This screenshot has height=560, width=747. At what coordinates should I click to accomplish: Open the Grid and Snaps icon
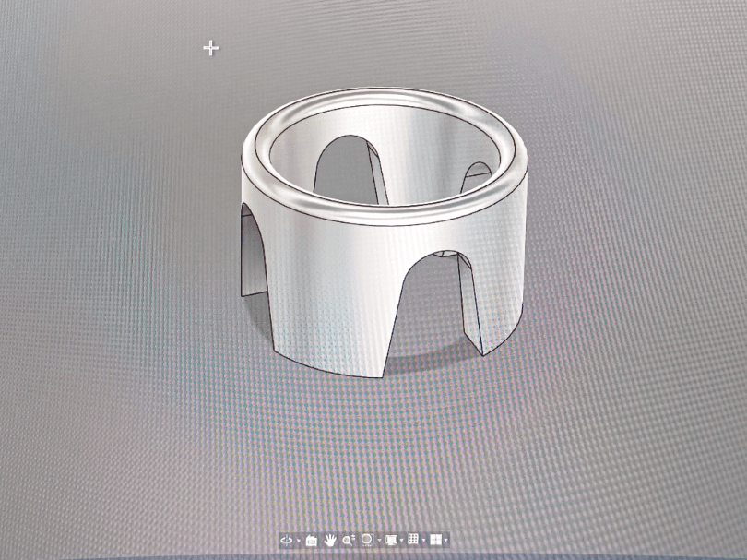pos(413,540)
